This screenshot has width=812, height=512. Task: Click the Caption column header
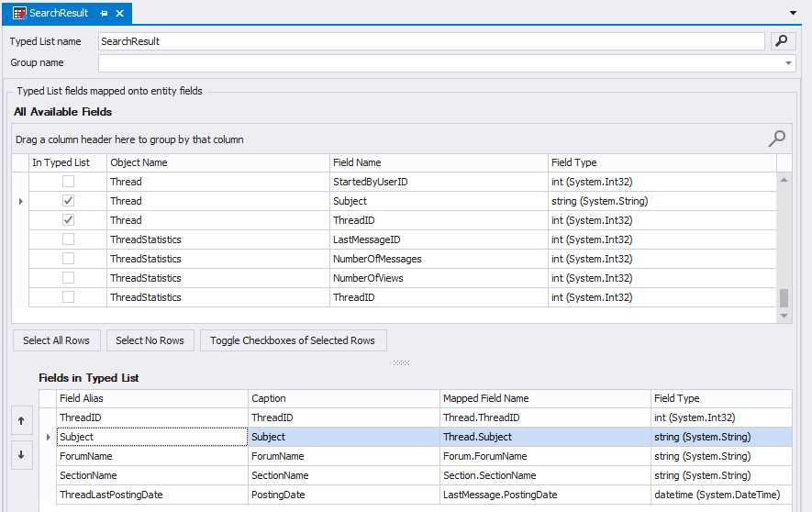tap(344, 398)
